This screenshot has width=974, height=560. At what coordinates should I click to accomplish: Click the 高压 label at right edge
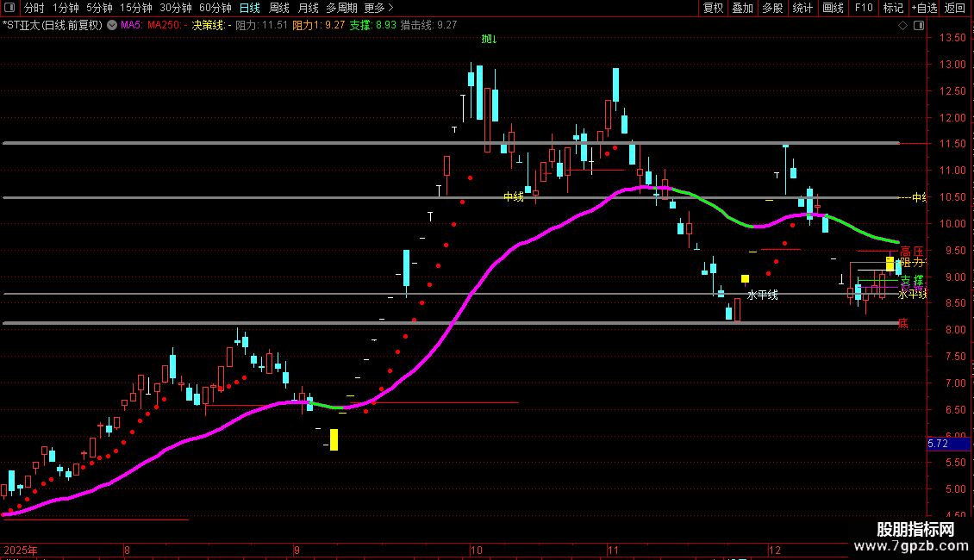point(912,252)
